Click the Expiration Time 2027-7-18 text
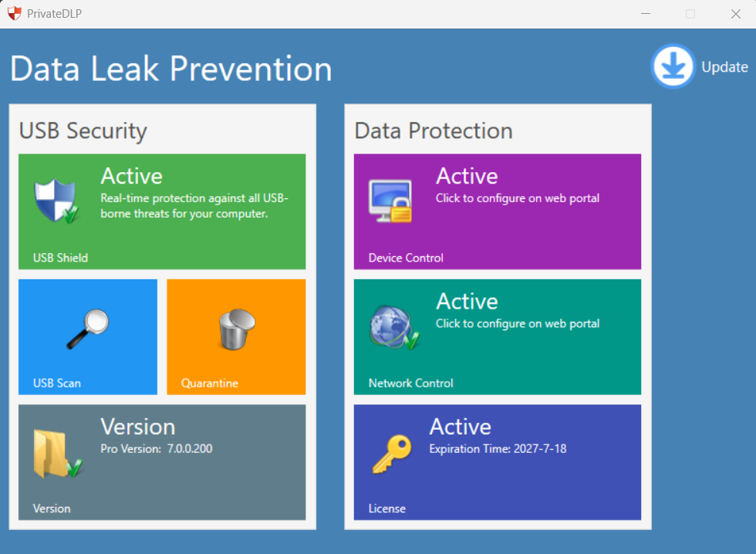The width and height of the screenshot is (756, 554). coord(498,449)
